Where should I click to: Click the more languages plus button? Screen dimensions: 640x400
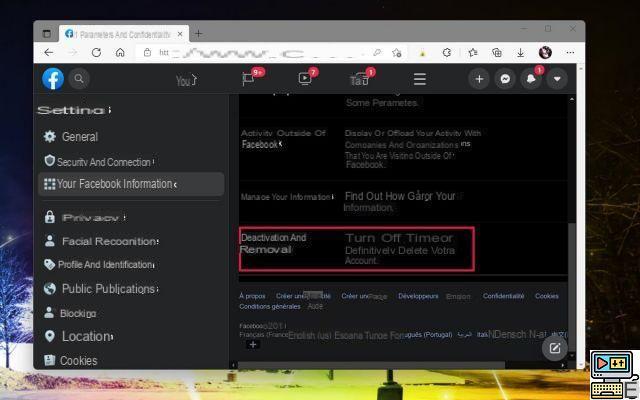253,345
